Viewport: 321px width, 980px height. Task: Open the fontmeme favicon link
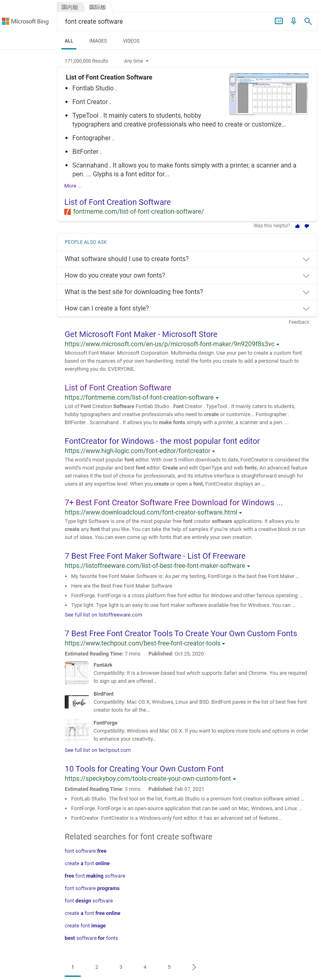click(x=67, y=212)
